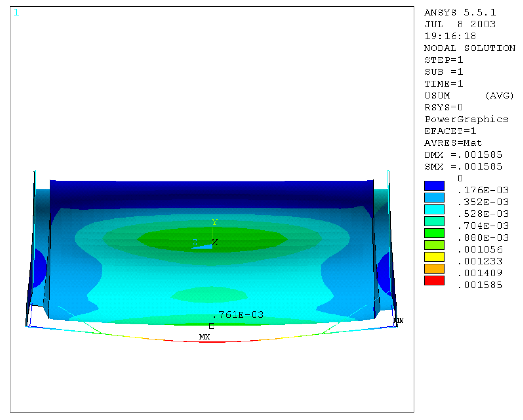523x420 pixels.
Task: Click the cyan window number 1
Action: click(16, 12)
